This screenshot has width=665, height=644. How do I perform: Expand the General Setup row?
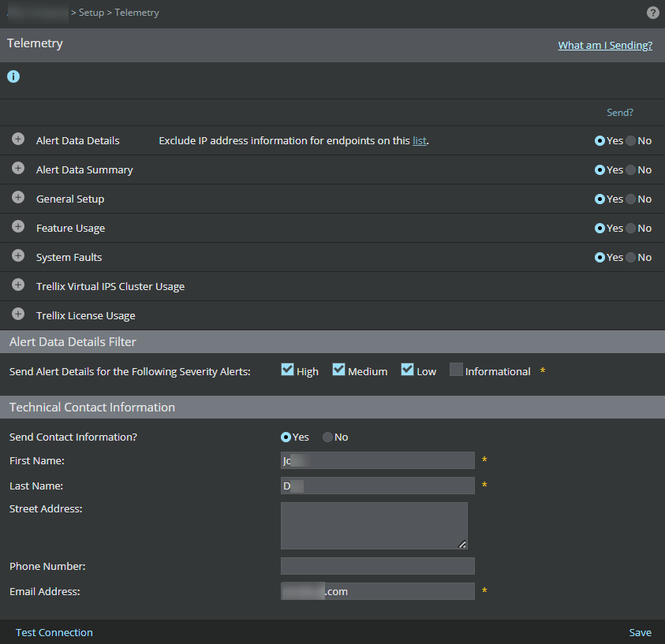18,197
